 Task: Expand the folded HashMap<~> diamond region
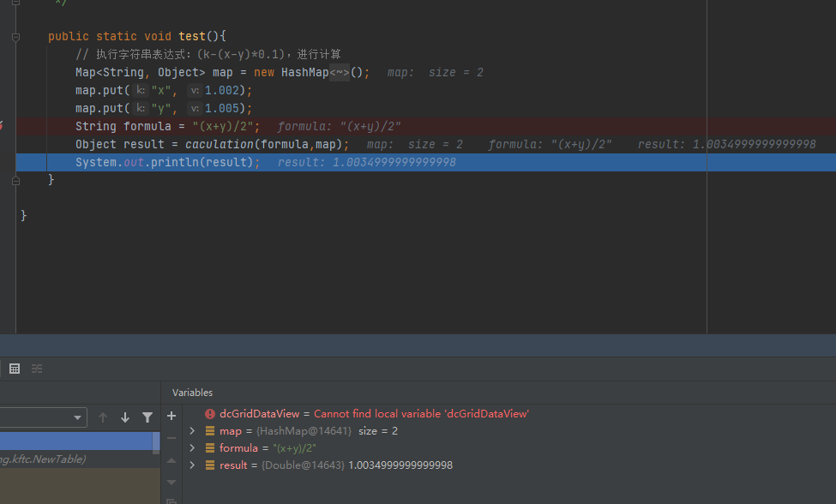pos(339,73)
